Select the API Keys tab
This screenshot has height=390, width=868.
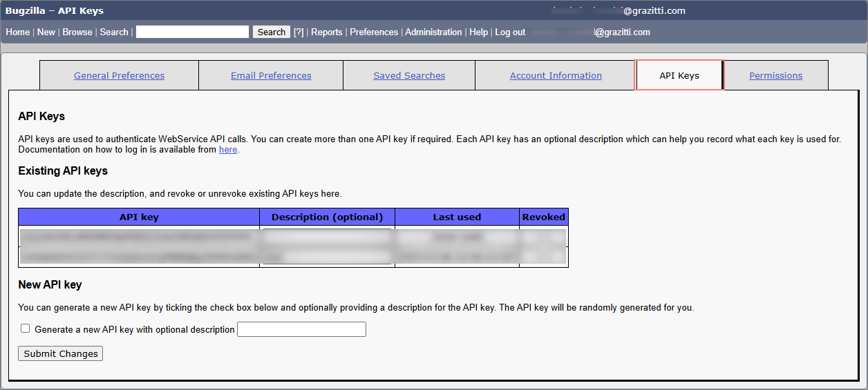679,76
